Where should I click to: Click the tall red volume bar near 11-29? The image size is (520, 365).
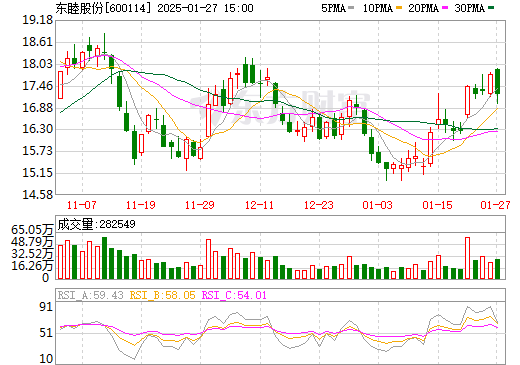[x=208, y=259]
